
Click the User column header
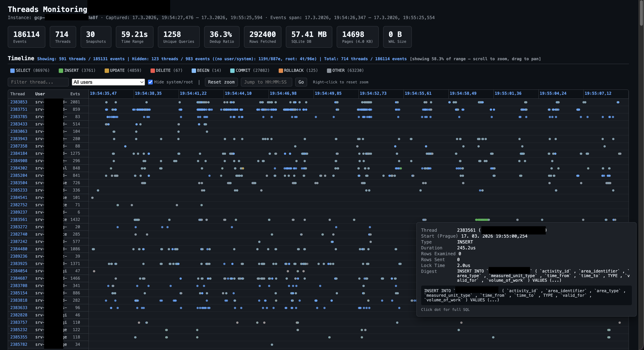click(40, 94)
